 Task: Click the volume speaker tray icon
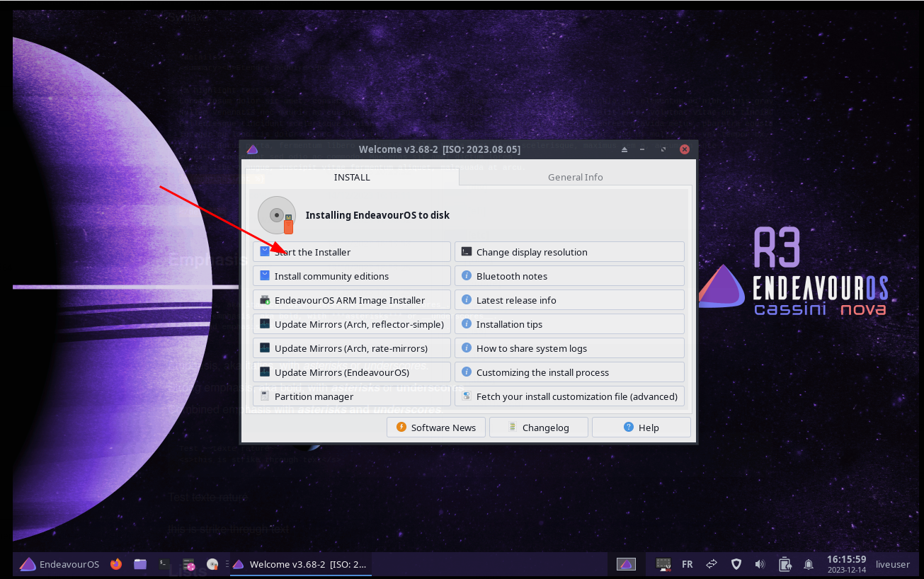pos(760,564)
